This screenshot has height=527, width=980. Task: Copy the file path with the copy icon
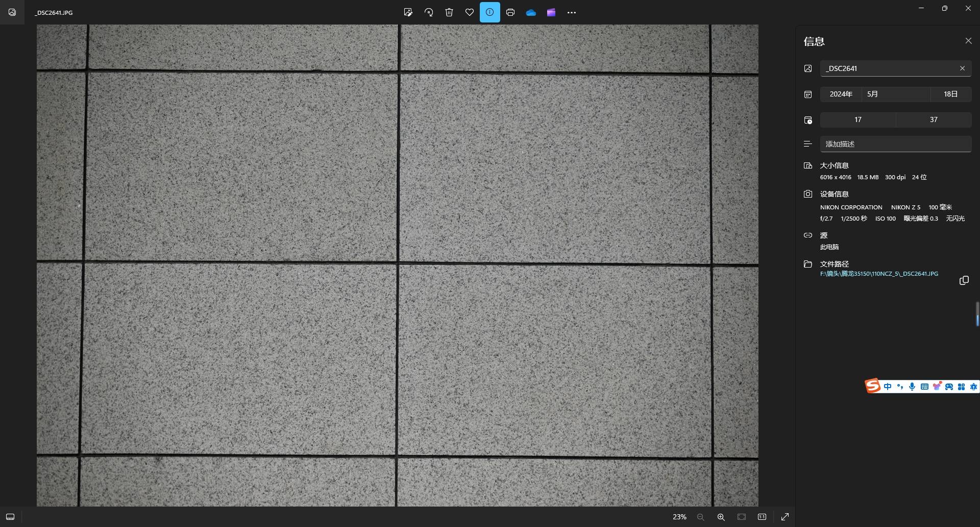pos(964,280)
